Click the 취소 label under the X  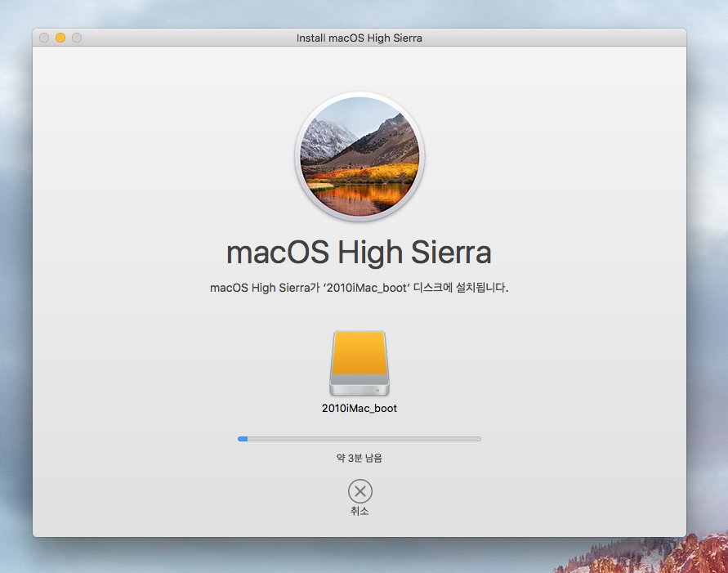(360, 511)
